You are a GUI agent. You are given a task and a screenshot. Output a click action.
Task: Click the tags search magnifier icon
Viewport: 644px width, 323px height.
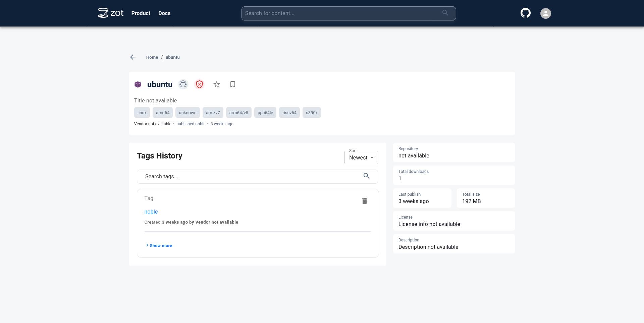pos(366,176)
